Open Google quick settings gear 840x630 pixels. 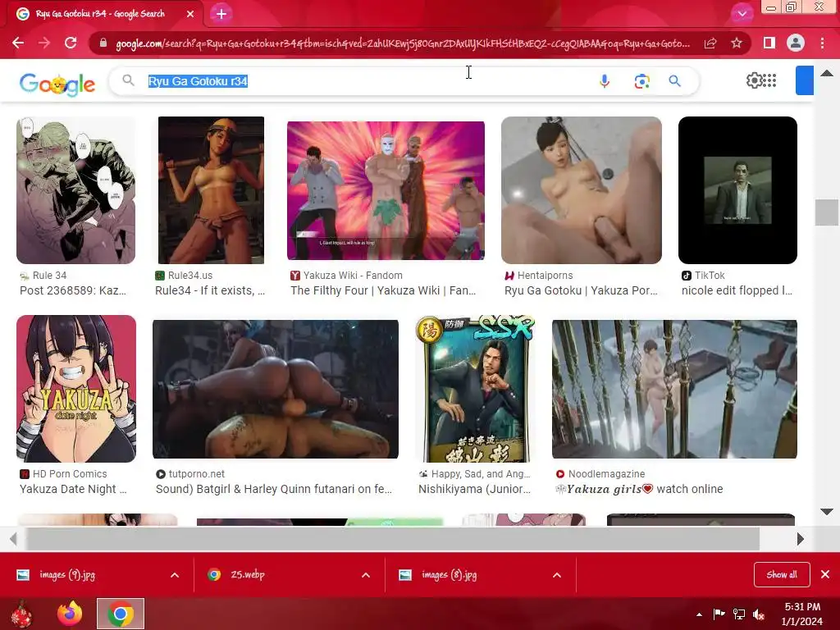click(754, 80)
